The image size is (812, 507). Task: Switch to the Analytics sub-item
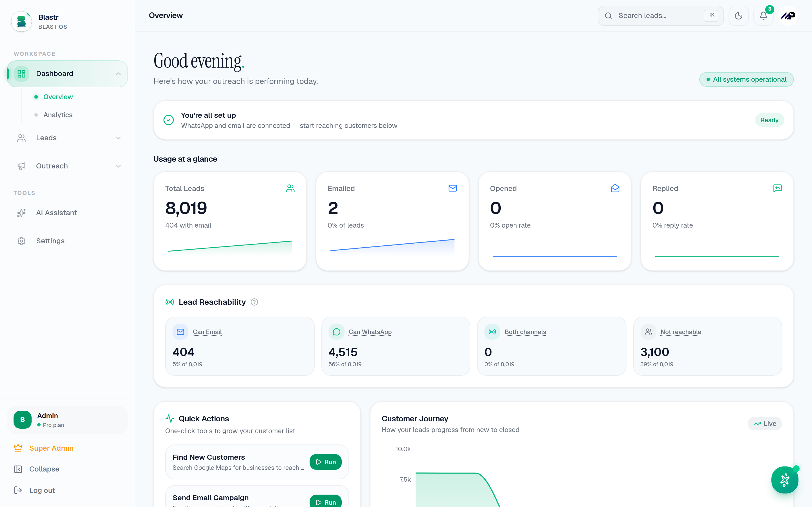[x=58, y=115]
